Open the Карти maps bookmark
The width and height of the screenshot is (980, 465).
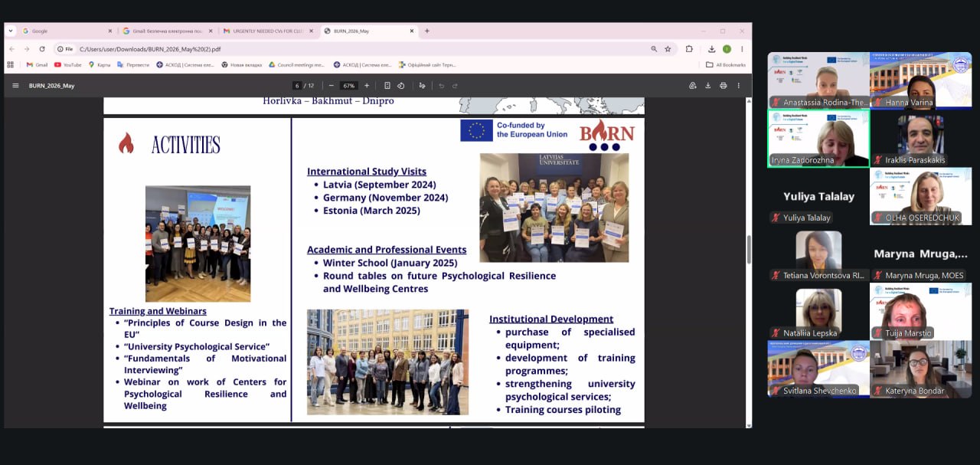[100, 65]
